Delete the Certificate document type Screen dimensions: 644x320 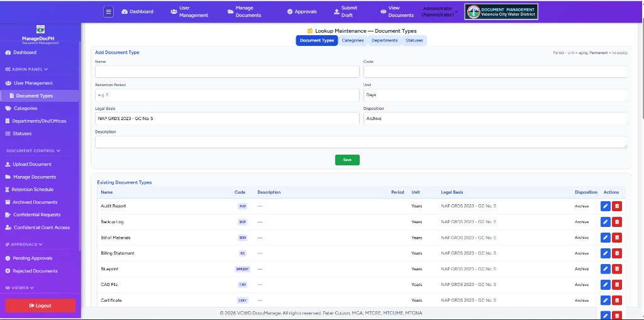[x=616, y=301]
